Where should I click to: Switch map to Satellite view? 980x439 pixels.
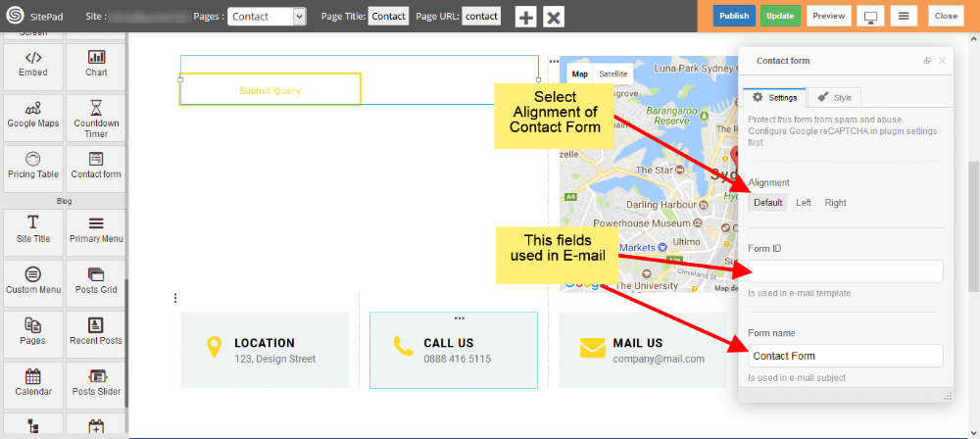613,73
